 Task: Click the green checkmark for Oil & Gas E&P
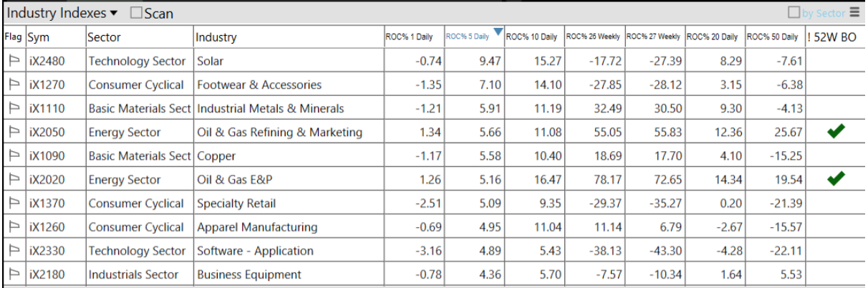pos(835,179)
